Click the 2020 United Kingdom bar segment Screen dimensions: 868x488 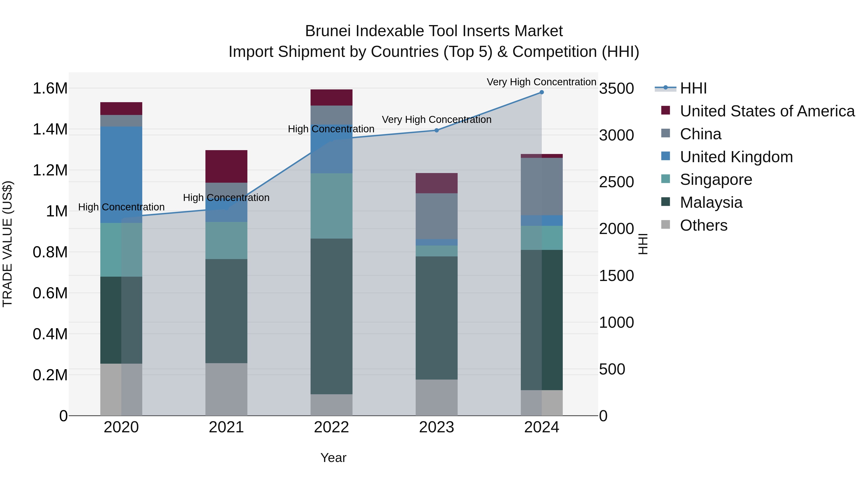(121, 175)
